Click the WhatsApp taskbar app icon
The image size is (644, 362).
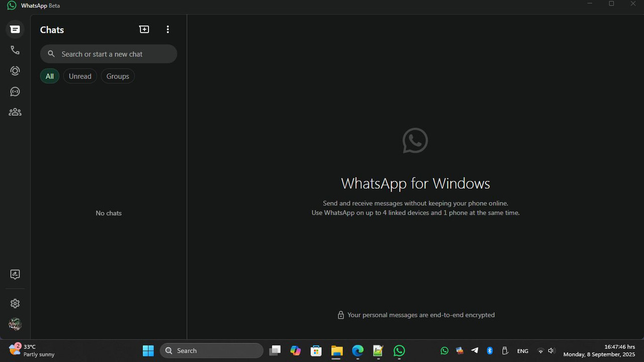point(399,350)
